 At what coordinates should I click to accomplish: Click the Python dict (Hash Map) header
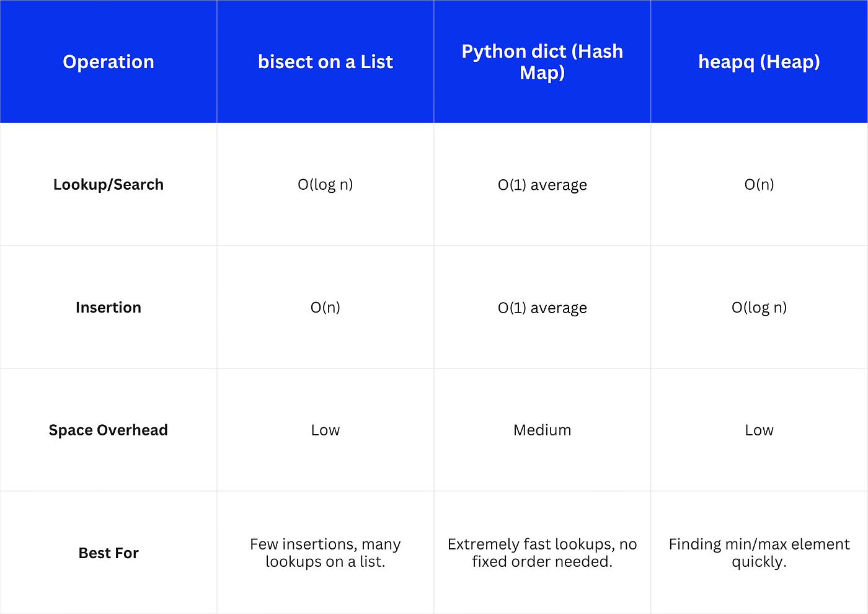coord(542,61)
